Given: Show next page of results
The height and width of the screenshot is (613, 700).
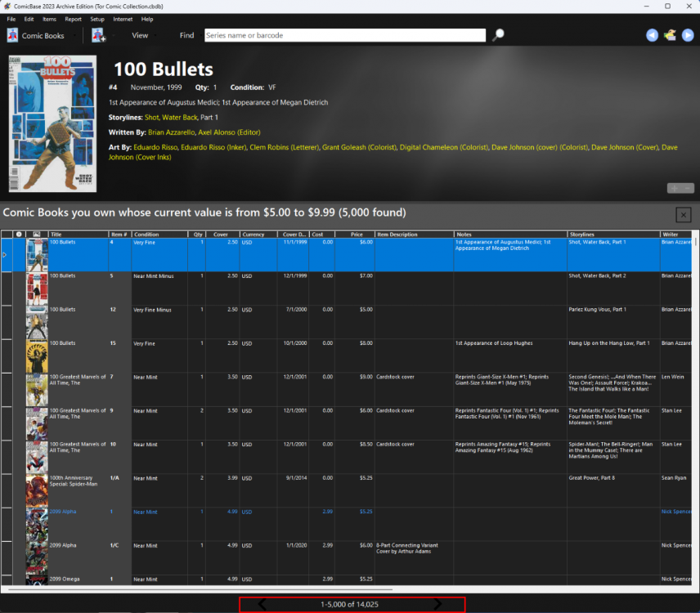Looking at the screenshot, I should pyautogui.click(x=439, y=604).
